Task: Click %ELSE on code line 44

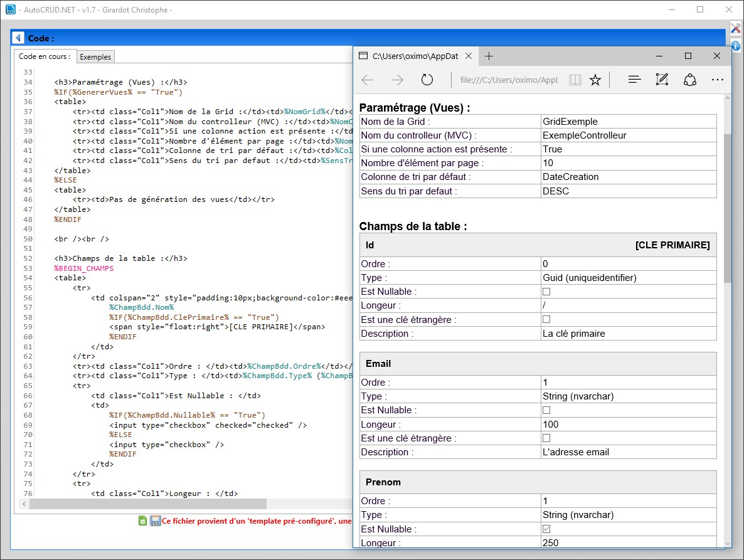Action: tap(65, 180)
